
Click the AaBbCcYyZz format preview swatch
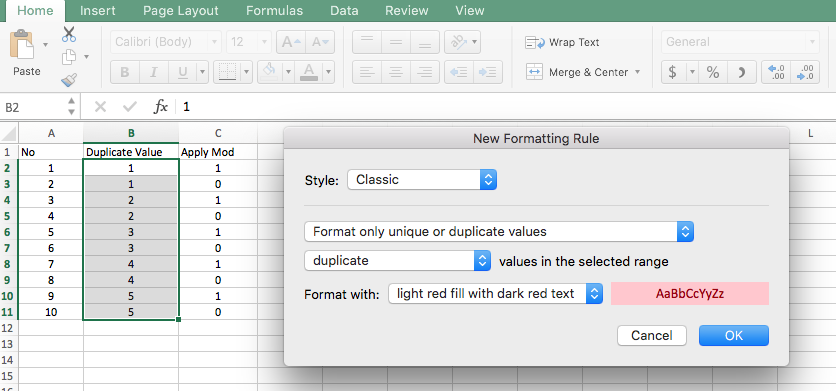click(689, 293)
